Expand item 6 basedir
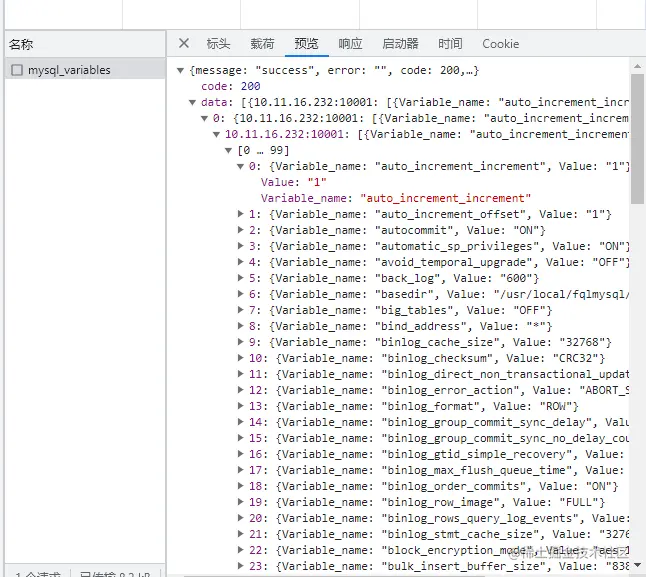Screen dimensions: 646x577 coord(240,294)
